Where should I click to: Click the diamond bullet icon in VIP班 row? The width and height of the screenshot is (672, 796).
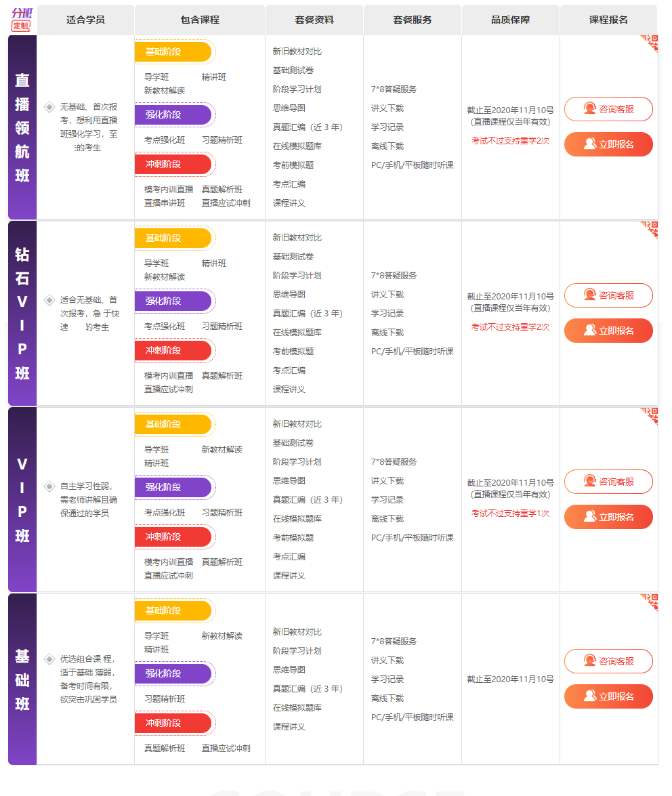[49, 486]
